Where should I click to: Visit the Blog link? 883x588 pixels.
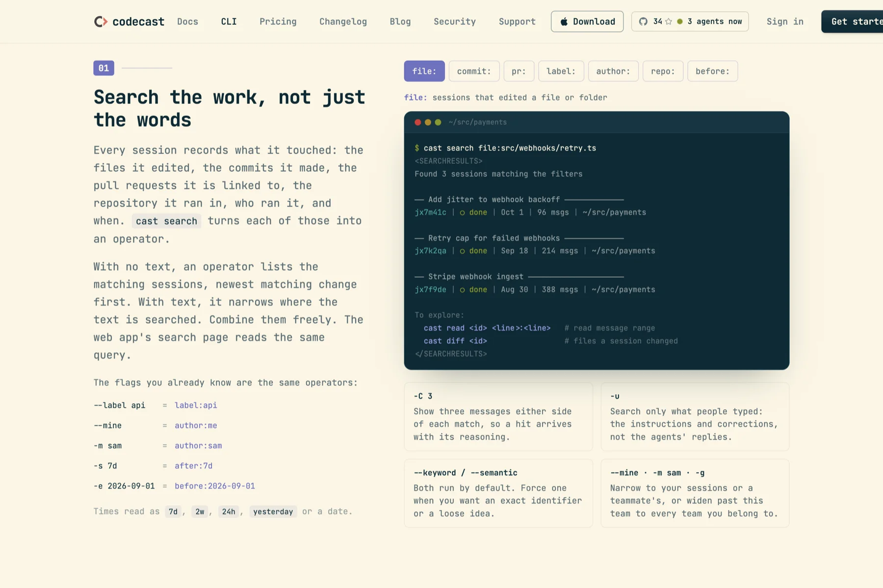click(x=400, y=22)
